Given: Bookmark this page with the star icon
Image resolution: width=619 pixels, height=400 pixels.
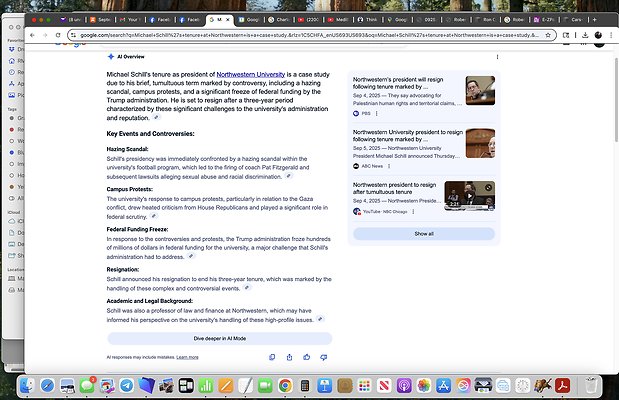Looking at the screenshot, I should pyautogui.click(x=548, y=35).
